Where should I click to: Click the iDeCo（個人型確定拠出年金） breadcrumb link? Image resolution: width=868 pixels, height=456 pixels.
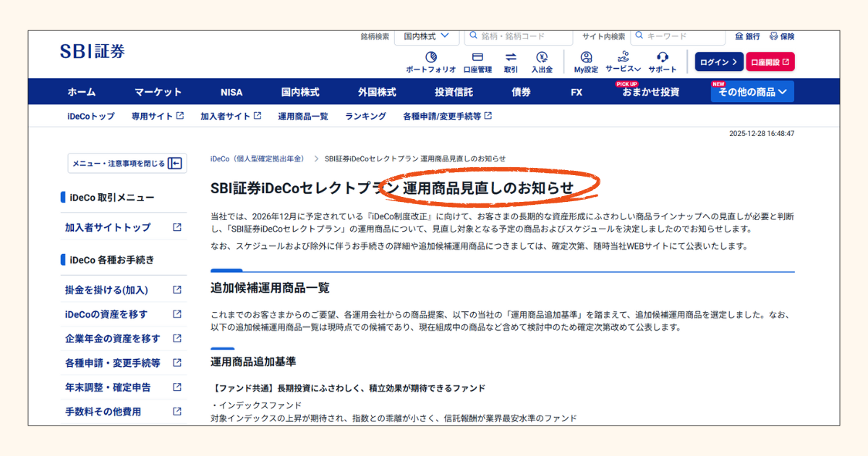tap(258, 159)
